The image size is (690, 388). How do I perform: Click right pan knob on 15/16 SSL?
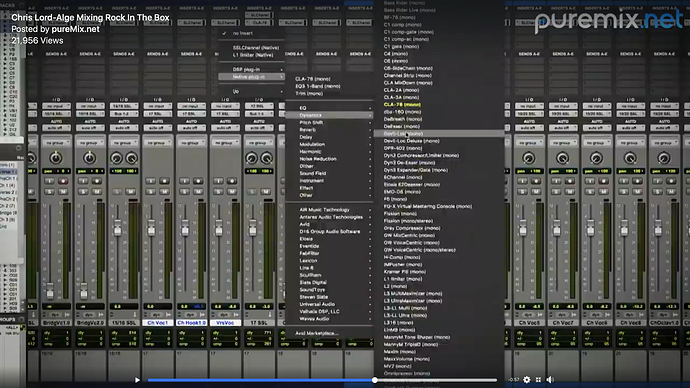tap(132, 158)
